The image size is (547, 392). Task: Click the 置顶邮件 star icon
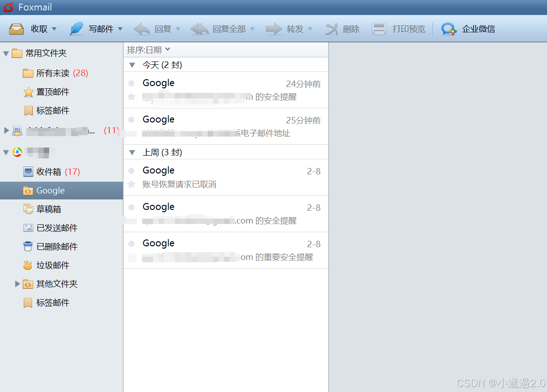[x=28, y=92]
